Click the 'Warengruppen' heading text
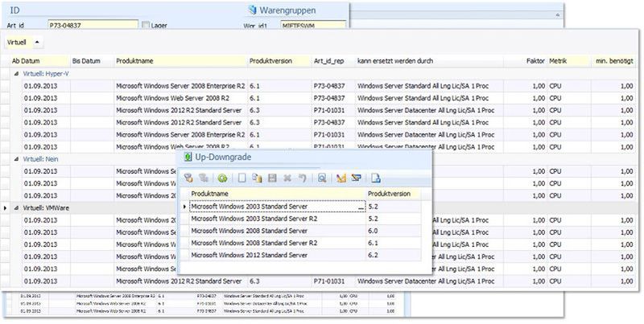The height and width of the screenshot is (324, 644). pos(287,10)
